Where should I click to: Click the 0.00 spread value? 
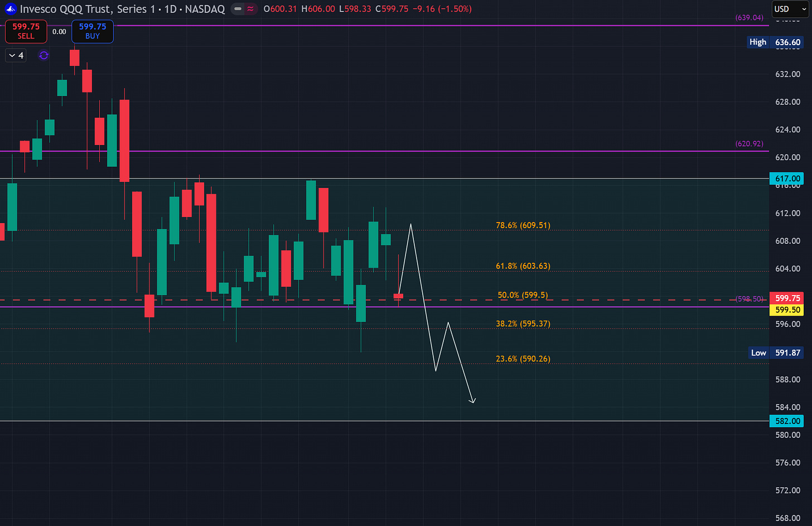pos(59,32)
